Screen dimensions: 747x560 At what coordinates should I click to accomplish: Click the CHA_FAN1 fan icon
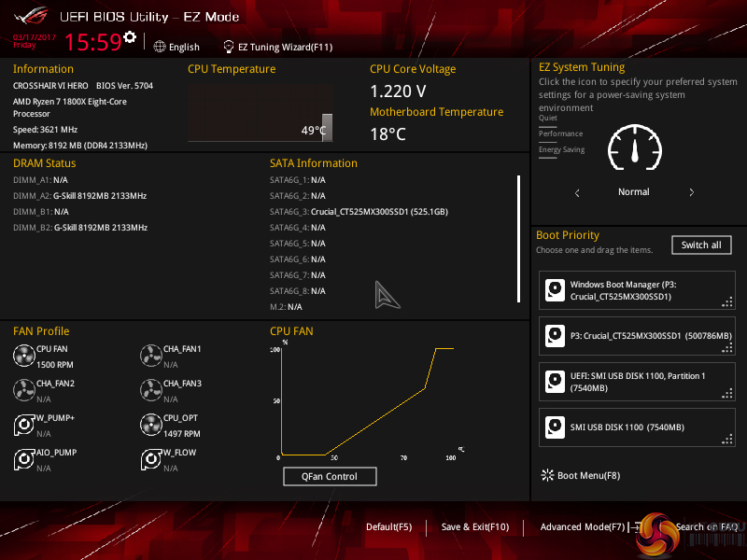151,356
